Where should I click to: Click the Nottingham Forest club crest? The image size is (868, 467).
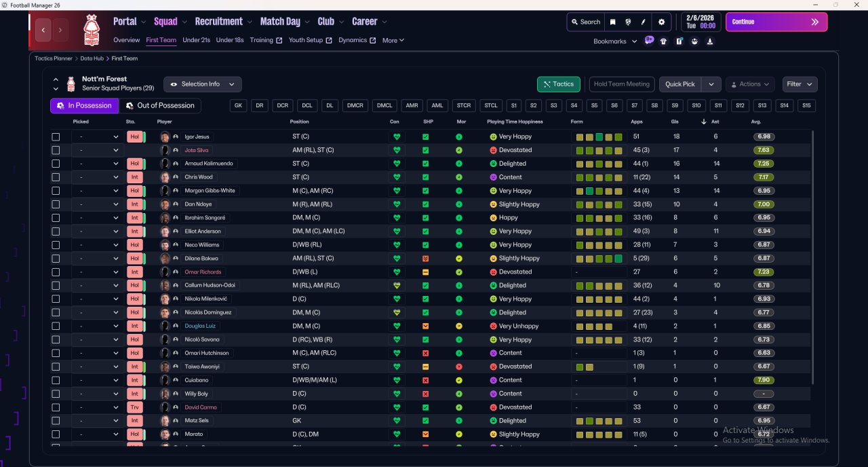tap(90, 30)
